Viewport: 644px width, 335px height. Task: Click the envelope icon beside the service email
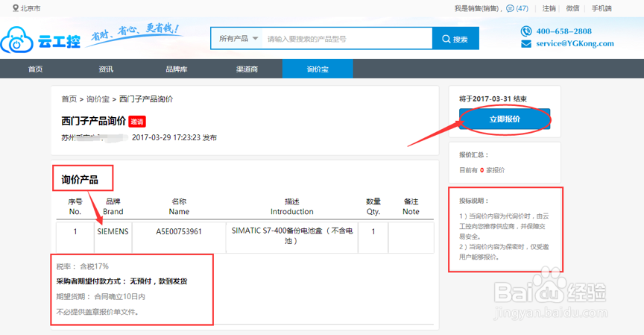[x=525, y=43]
